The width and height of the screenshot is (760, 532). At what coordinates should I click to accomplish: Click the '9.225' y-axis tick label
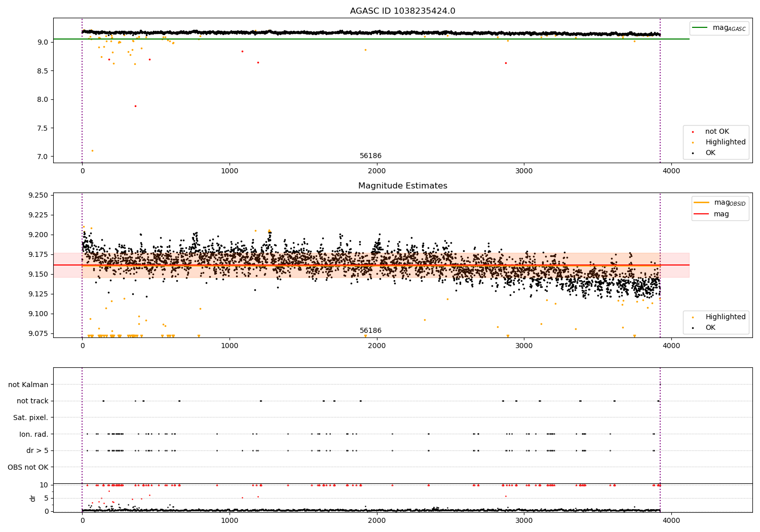pos(38,215)
